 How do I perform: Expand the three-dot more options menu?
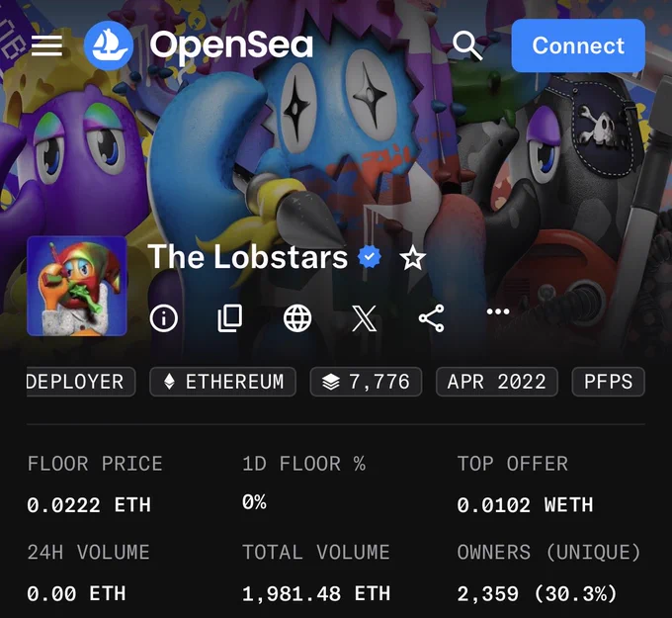498,311
